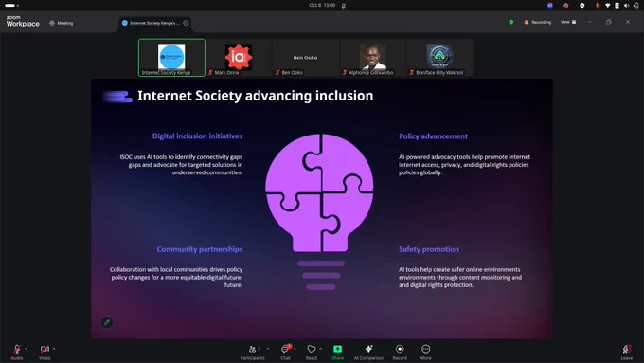Switch to the Meeting tab
Viewport: 644px width, 363px height.
point(62,23)
